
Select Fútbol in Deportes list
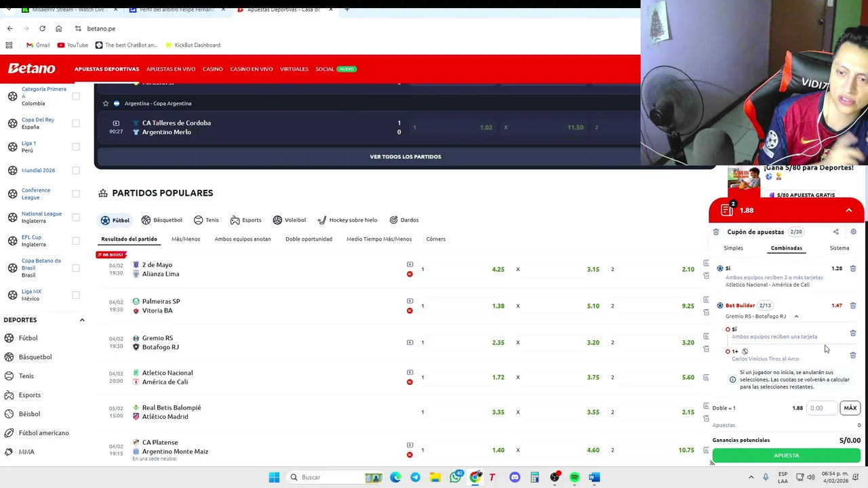point(28,338)
